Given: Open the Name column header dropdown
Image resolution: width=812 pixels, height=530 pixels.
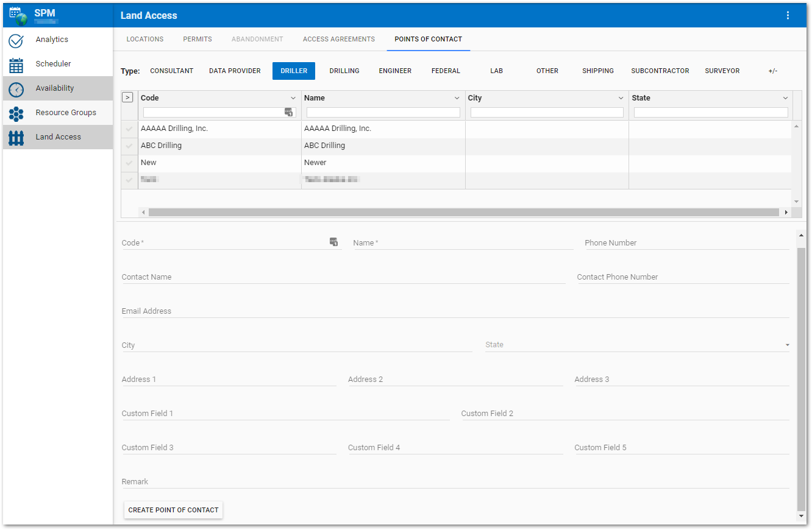Looking at the screenshot, I should (x=457, y=98).
